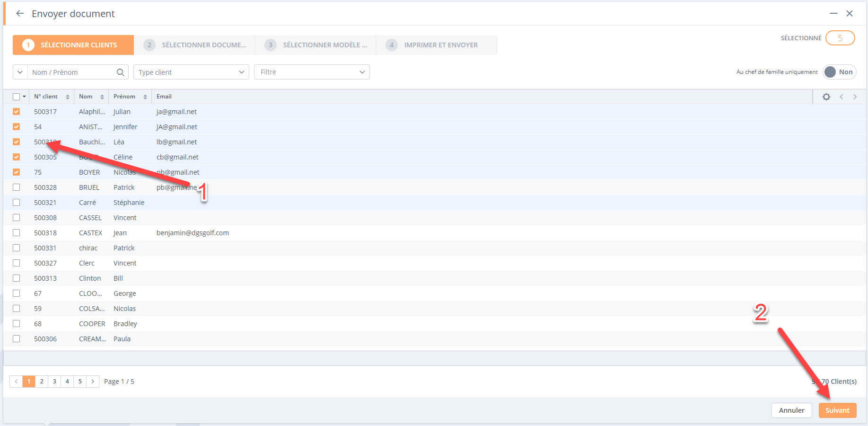This screenshot has height=426, width=868.
Task: Open select-all options caret in table header
Action: (24, 97)
